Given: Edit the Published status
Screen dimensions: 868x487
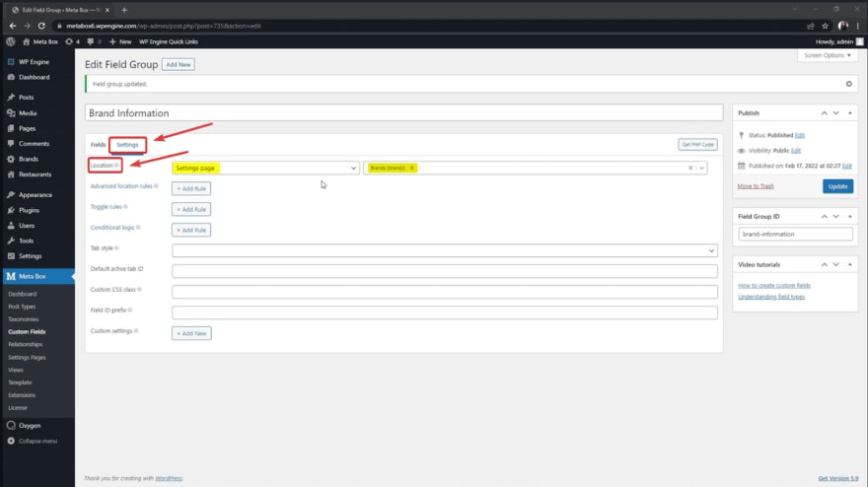Looking at the screenshot, I should 800,135.
